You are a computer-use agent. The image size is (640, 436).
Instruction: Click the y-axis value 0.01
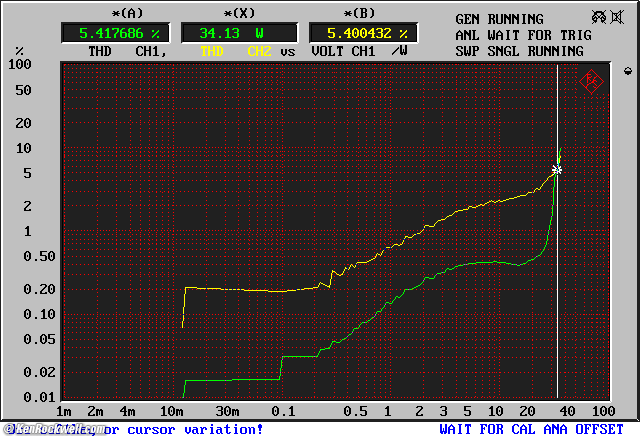tap(39, 397)
